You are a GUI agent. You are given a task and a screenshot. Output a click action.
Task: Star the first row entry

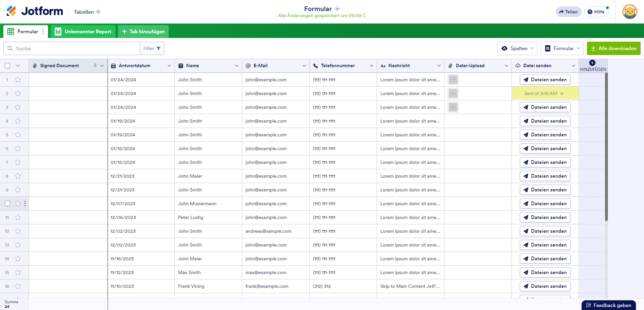click(18, 80)
